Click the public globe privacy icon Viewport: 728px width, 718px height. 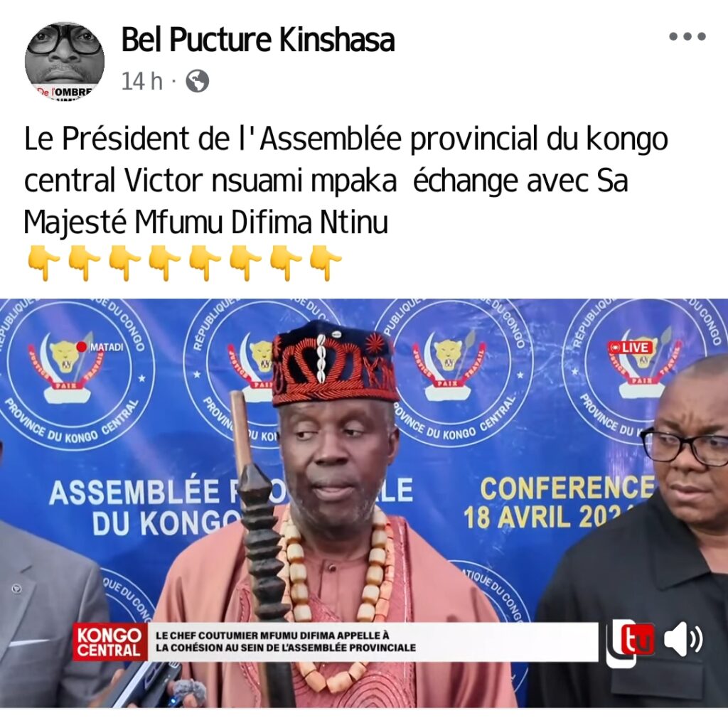(x=198, y=81)
